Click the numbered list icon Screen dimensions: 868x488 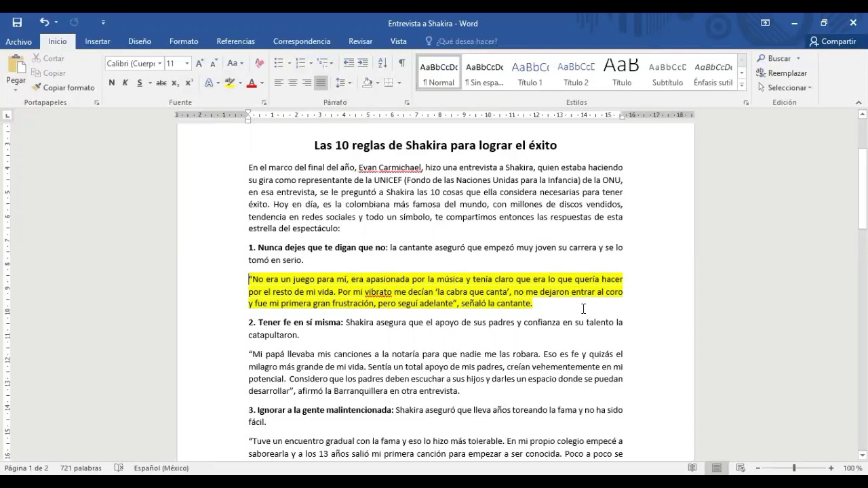(301, 63)
